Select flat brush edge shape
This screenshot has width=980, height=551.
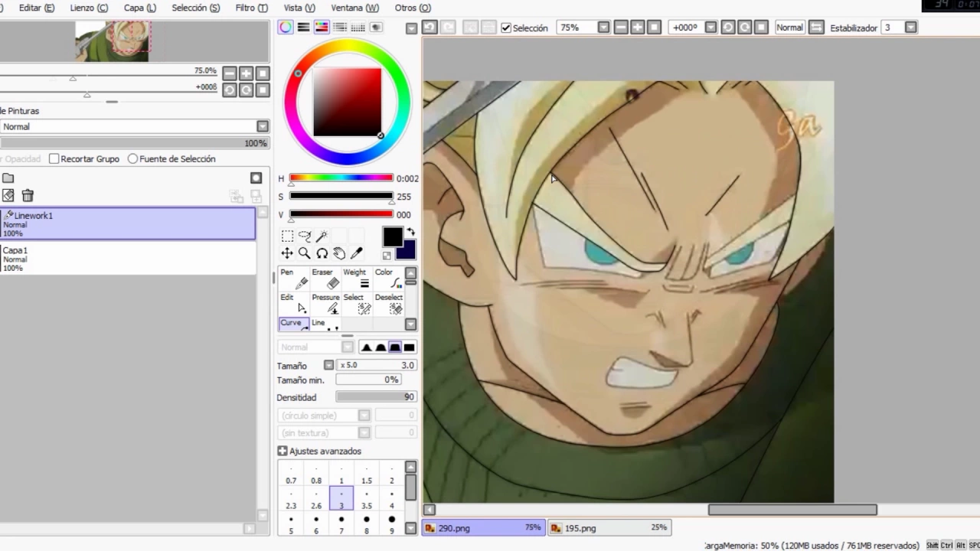coord(409,347)
